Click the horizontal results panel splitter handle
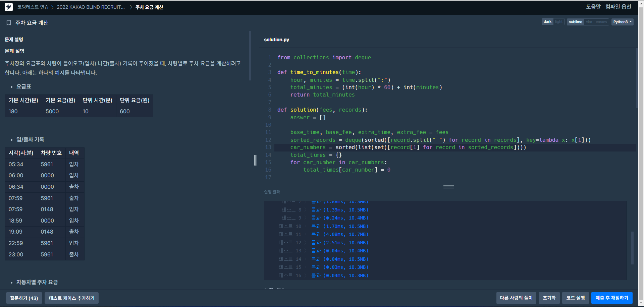The width and height of the screenshot is (644, 307). click(449, 187)
